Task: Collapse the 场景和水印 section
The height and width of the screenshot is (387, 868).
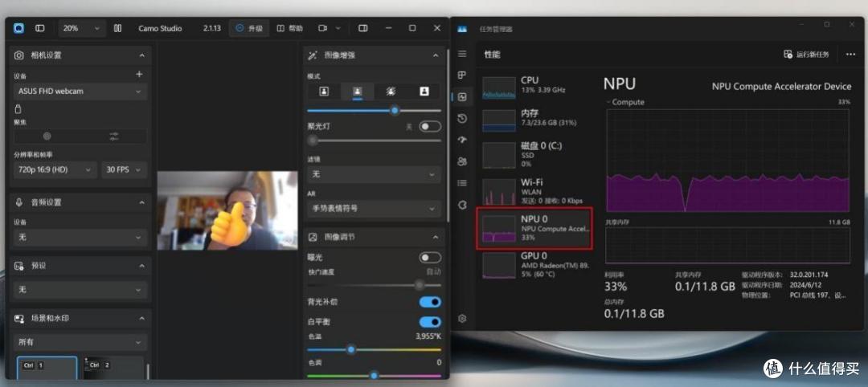Action: (142, 319)
